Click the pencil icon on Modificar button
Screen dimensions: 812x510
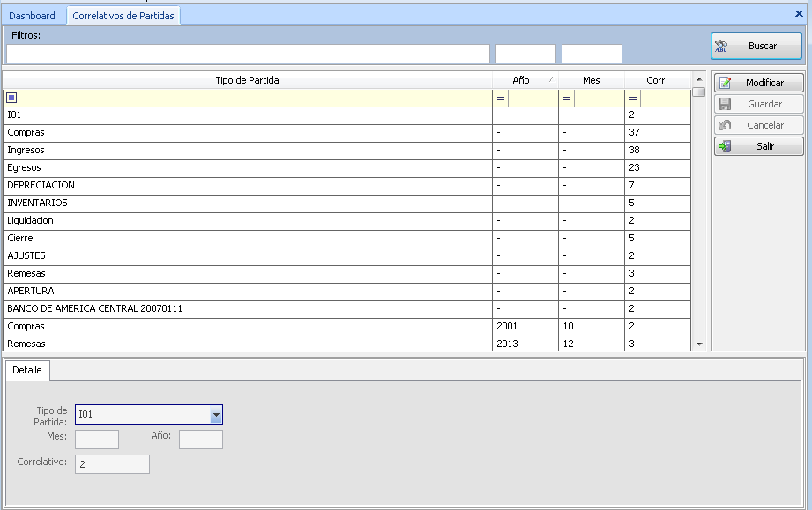click(726, 83)
